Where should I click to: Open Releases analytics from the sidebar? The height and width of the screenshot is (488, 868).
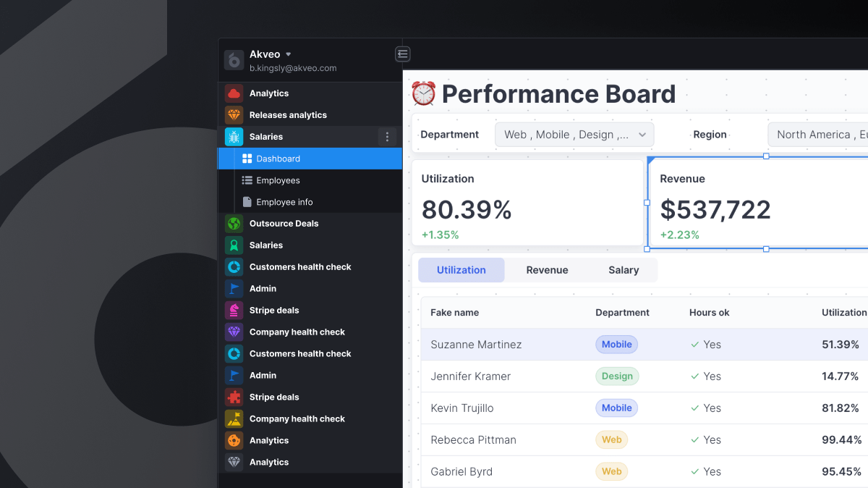[287, 114]
